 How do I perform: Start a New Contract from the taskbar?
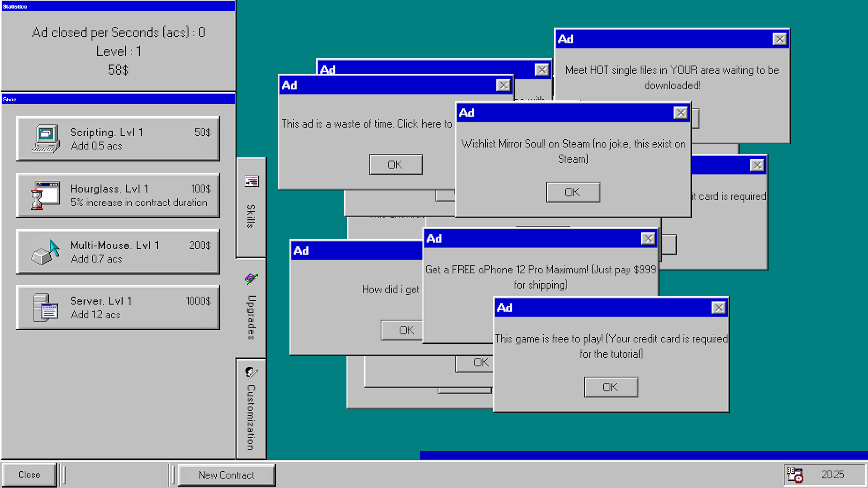[226, 474]
